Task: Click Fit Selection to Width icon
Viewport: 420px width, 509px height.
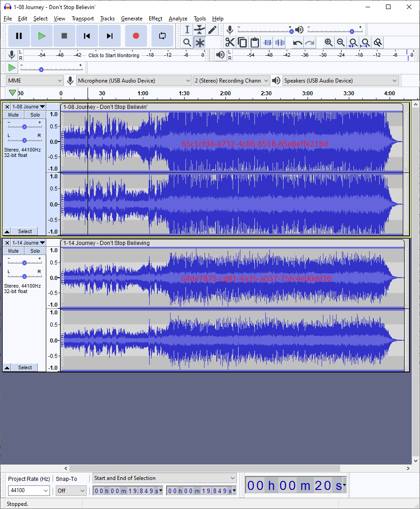Action: coord(353,43)
